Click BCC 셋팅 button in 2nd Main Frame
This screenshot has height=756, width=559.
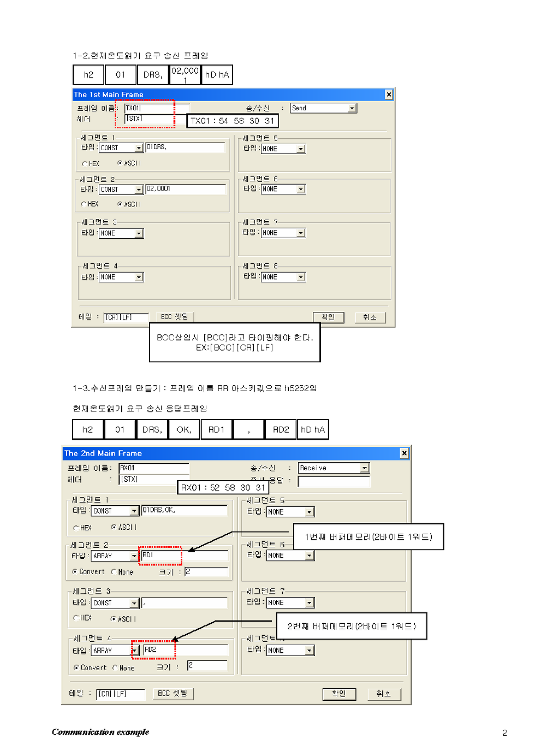[x=173, y=693]
